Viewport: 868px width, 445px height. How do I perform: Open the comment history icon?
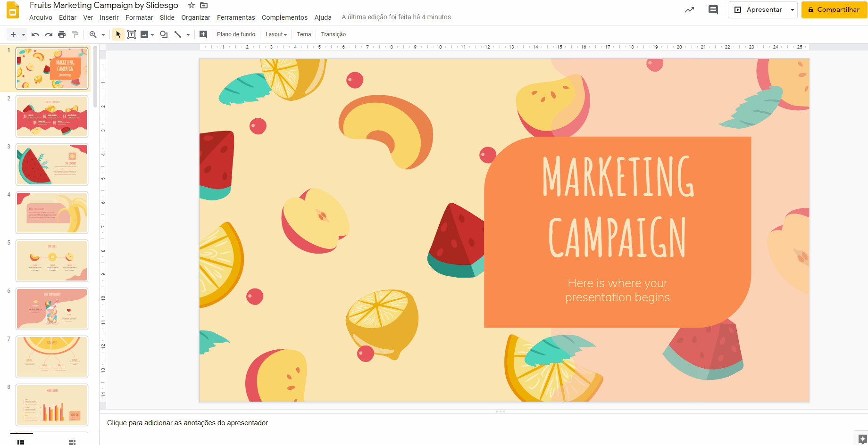point(713,9)
